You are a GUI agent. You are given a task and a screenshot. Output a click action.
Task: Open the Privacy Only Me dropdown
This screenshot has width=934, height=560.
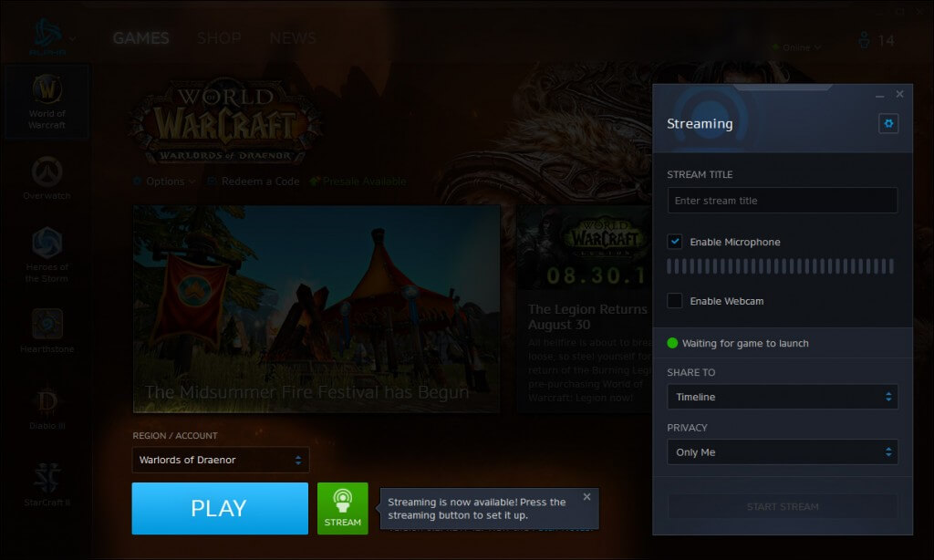click(x=782, y=451)
